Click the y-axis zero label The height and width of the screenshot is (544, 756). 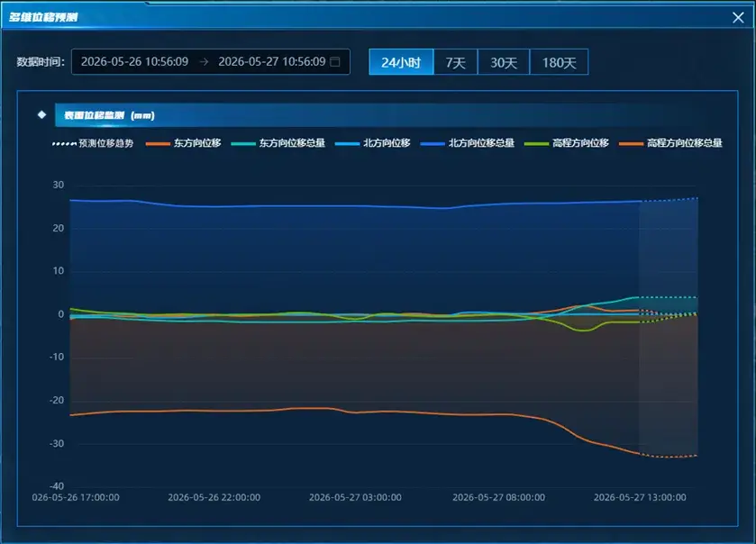60,314
